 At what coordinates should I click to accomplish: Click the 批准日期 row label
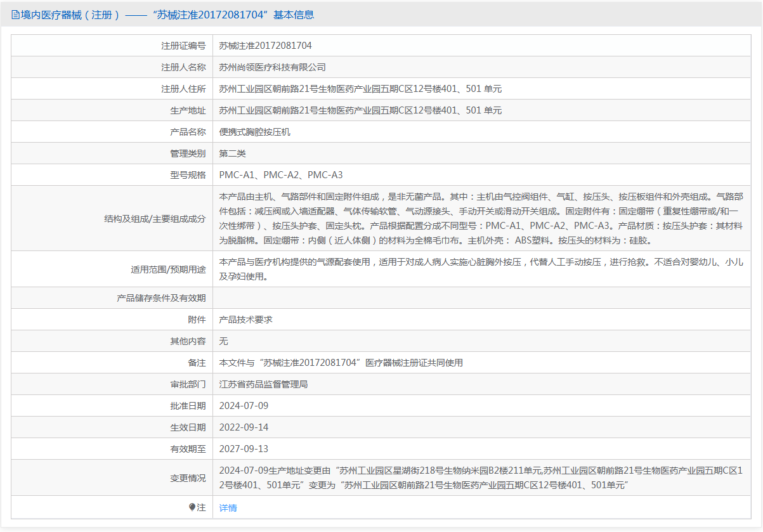[188, 406]
